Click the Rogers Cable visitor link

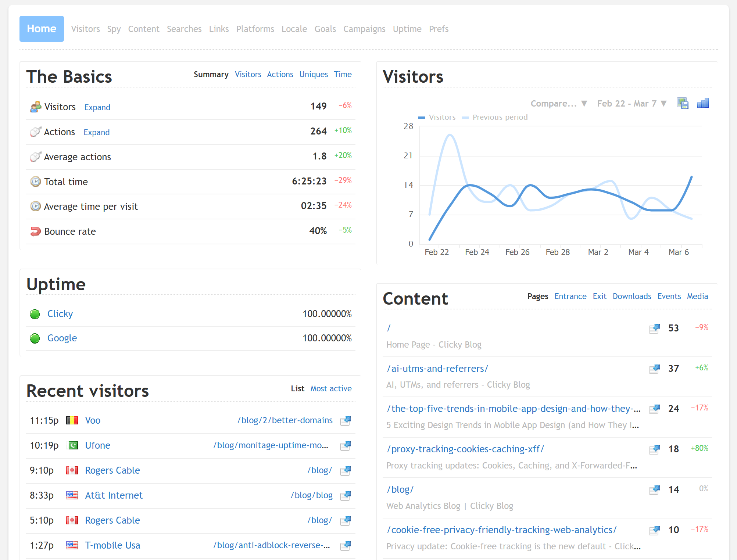(112, 470)
